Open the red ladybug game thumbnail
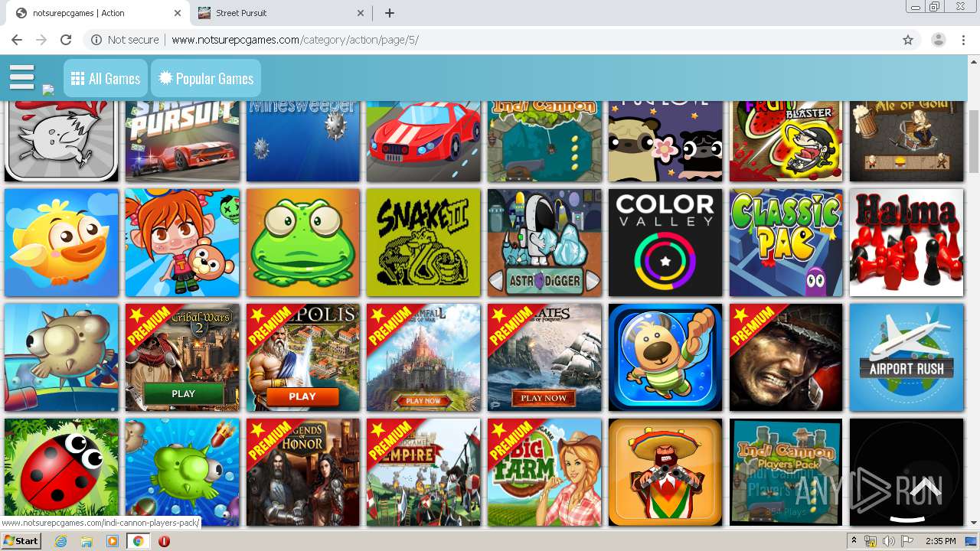Viewport: 980px width, 551px height. point(61,472)
